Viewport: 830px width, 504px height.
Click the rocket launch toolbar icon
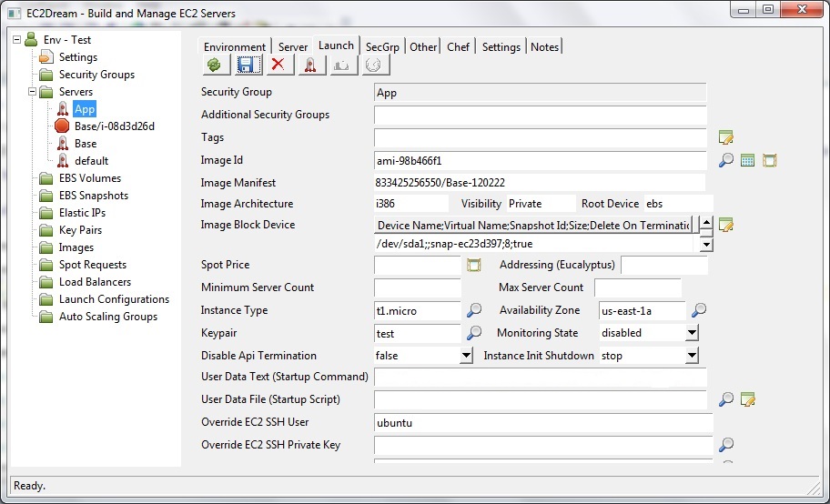tap(311, 66)
